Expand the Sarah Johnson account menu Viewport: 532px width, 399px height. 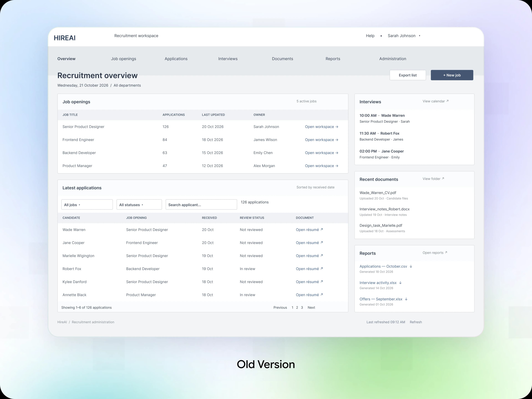tap(404, 36)
